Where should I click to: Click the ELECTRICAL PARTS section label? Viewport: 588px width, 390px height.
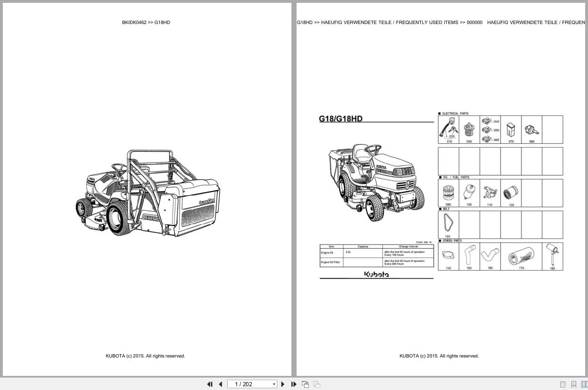click(x=455, y=114)
